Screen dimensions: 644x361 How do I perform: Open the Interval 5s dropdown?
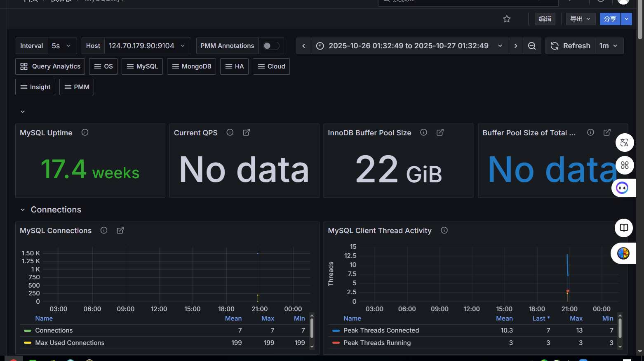point(62,46)
